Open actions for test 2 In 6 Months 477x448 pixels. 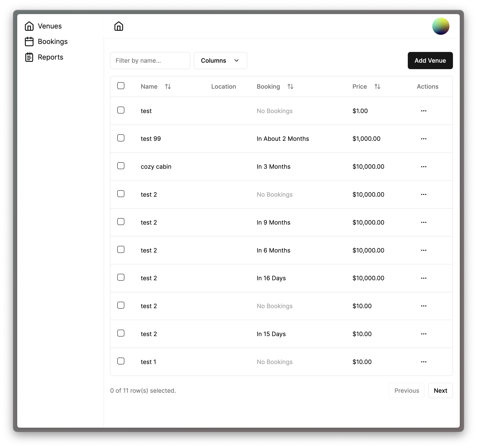(x=423, y=250)
